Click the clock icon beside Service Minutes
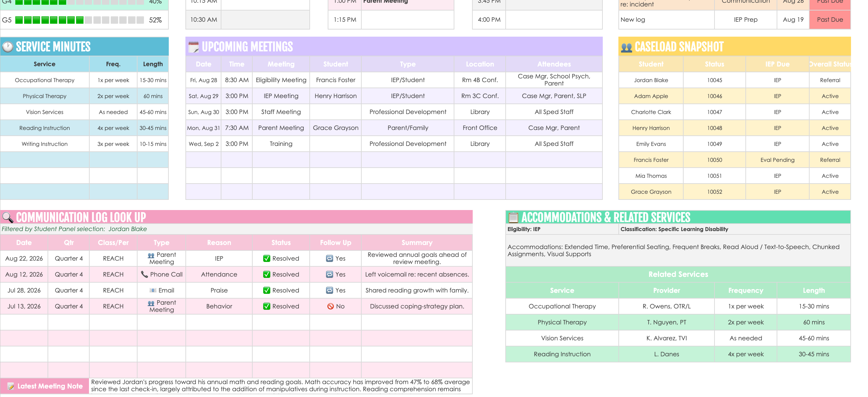Viewport: 868px width, 397px height. (x=7, y=47)
